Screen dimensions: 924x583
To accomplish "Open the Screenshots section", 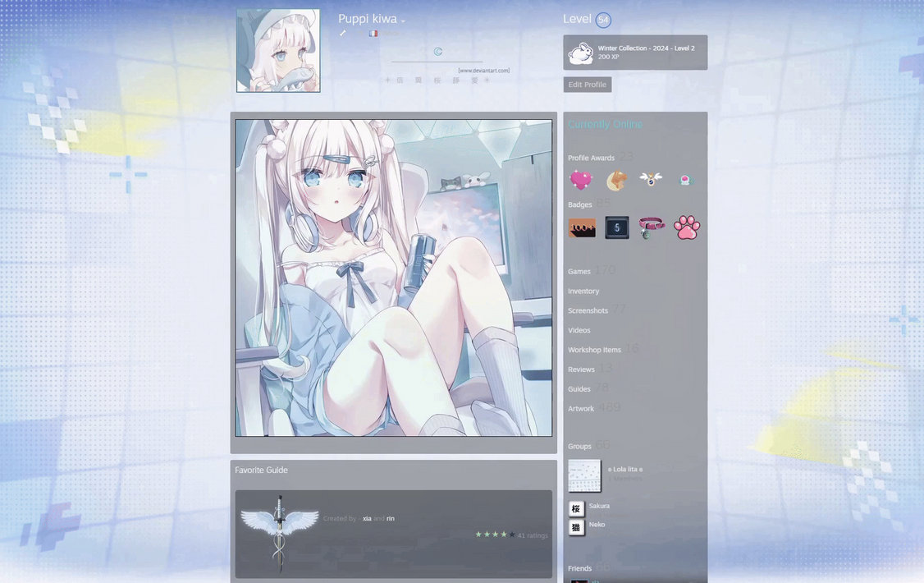I will coord(588,311).
